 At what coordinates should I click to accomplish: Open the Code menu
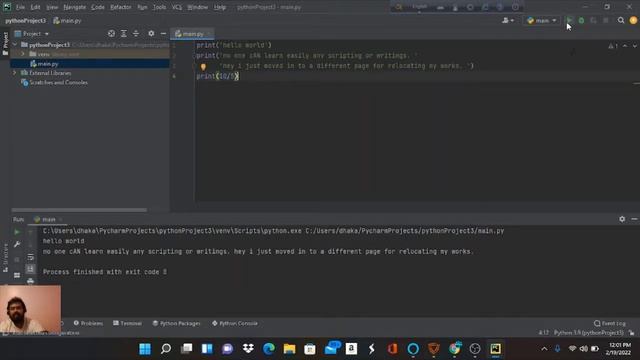(x=98, y=7)
